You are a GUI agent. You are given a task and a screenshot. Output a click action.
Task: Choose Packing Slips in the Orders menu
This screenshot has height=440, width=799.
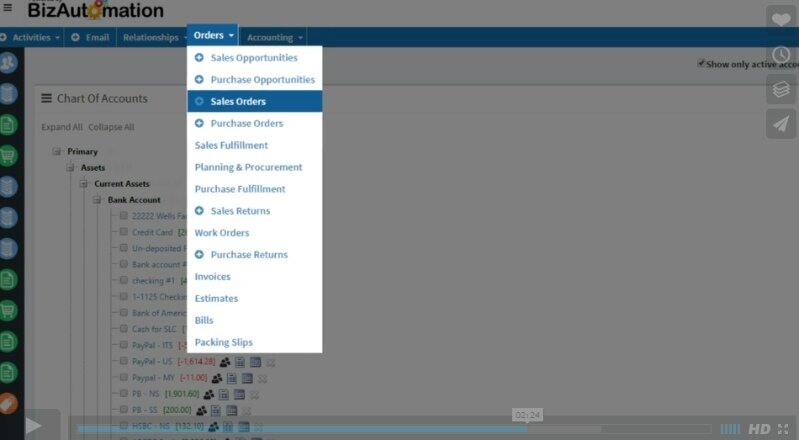(223, 342)
